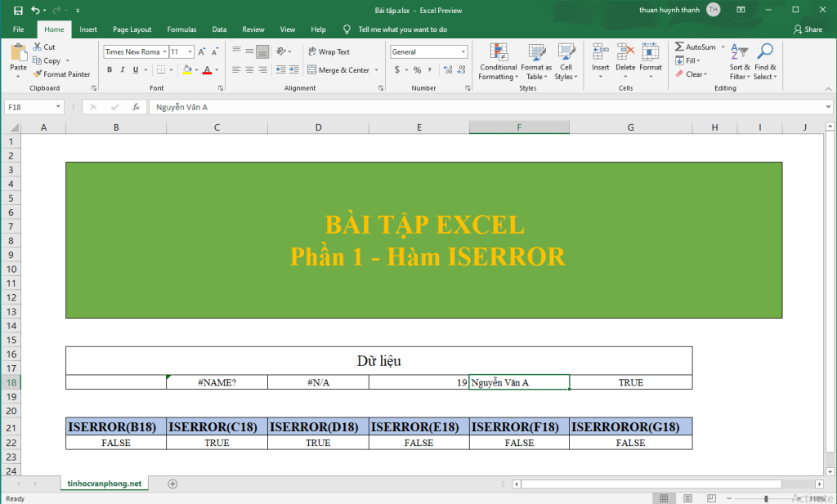Apply Percent Style format
The width and height of the screenshot is (837, 504).
417,70
